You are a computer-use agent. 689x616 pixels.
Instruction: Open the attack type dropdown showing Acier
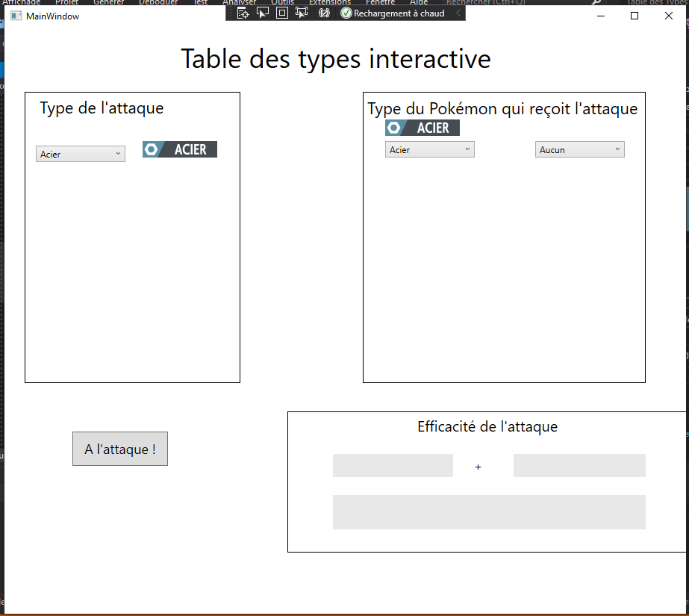(x=80, y=153)
